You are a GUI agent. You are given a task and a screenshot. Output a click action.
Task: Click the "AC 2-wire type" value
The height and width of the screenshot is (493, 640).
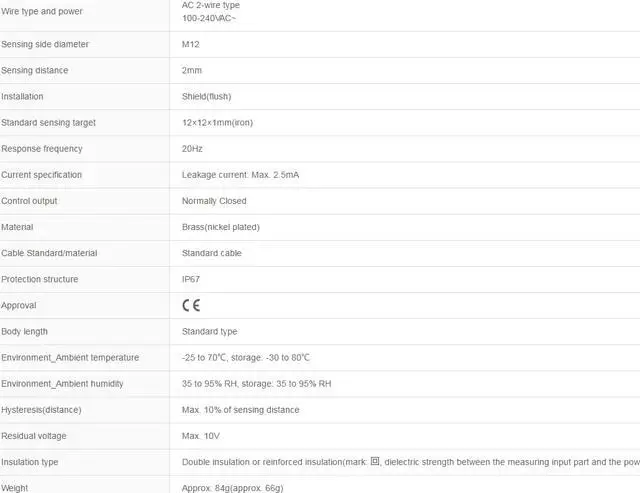point(211,6)
